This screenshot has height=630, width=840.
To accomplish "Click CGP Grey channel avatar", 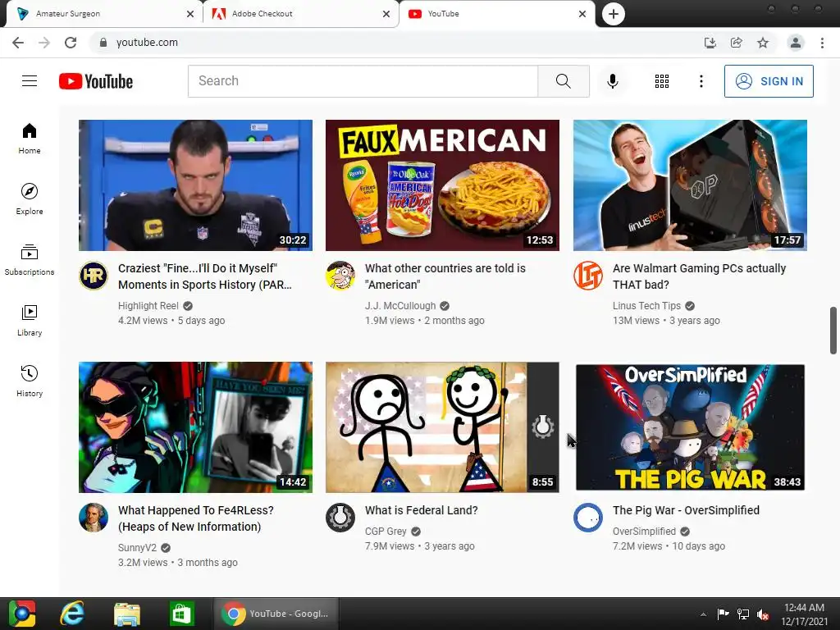I will click(x=340, y=518).
